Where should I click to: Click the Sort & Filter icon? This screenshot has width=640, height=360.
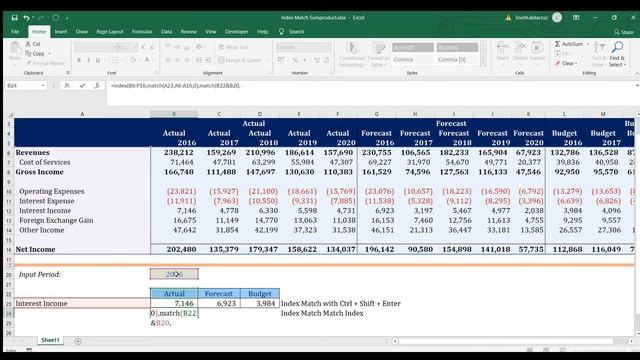599,47
